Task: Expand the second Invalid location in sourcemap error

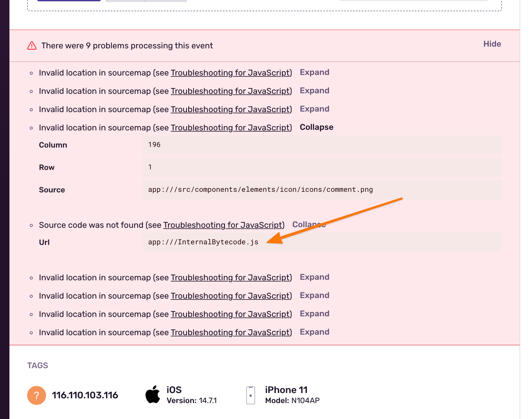Action: (x=314, y=91)
